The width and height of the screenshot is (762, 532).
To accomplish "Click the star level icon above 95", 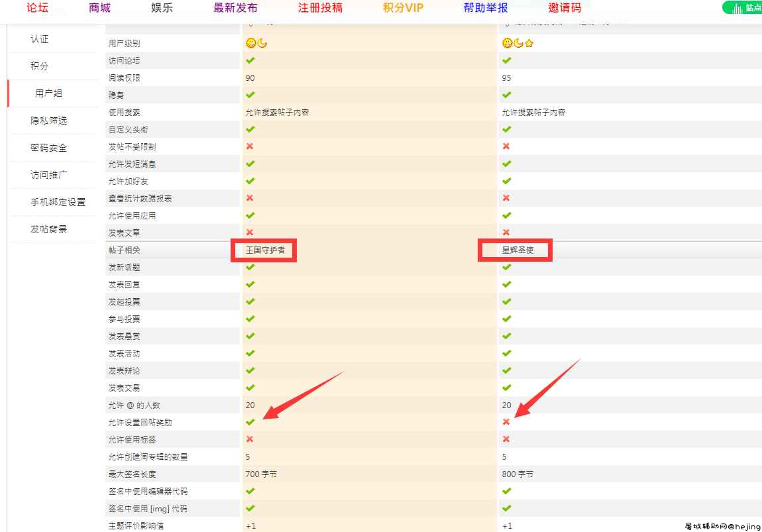I will point(529,43).
